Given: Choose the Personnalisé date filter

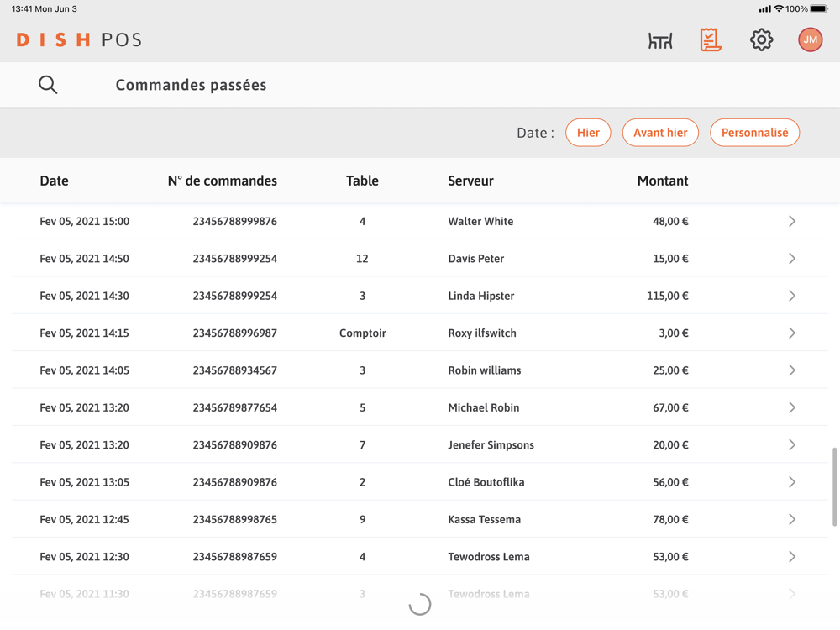Looking at the screenshot, I should [x=754, y=133].
